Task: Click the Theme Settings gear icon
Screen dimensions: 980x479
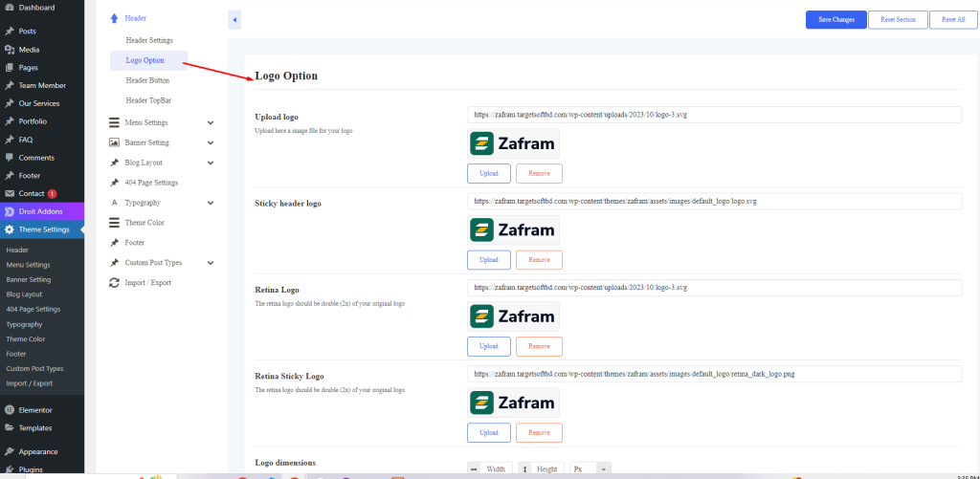Action: (9, 229)
